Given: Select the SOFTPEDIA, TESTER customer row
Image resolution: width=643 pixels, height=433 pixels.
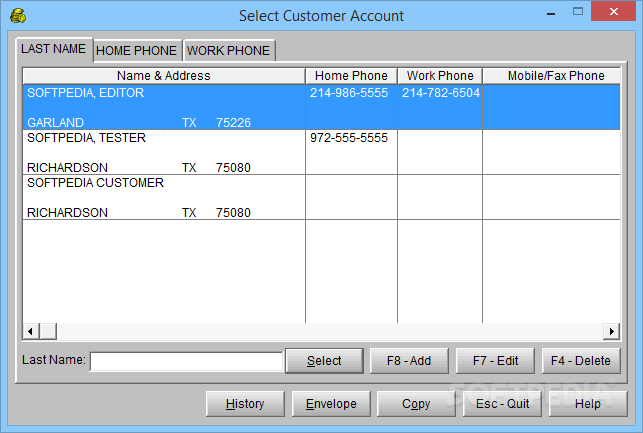Looking at the screenshot, I should (322, 152).
